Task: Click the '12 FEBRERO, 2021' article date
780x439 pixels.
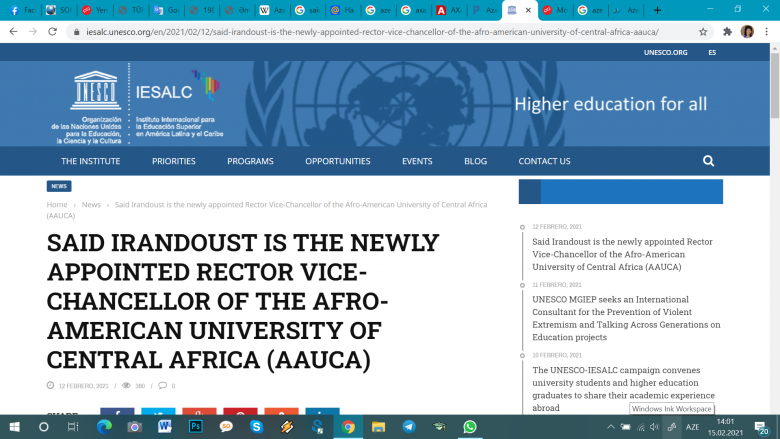Action: tap(83, 386)
